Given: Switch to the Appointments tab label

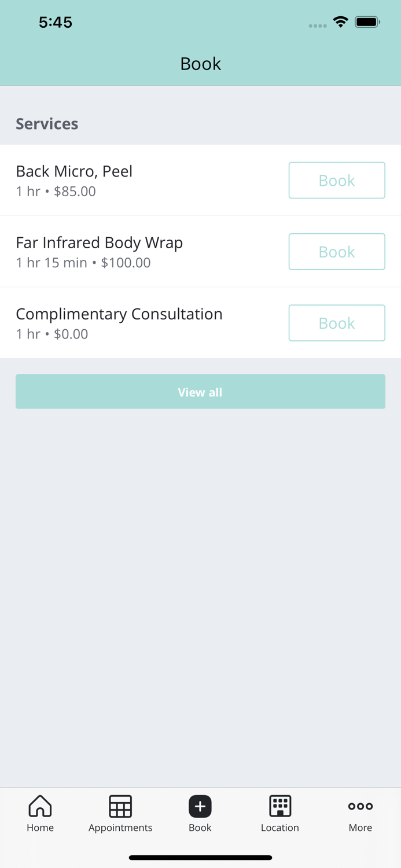Looking at the screenshot, I should pyautogui.click(x=120, y=827).
